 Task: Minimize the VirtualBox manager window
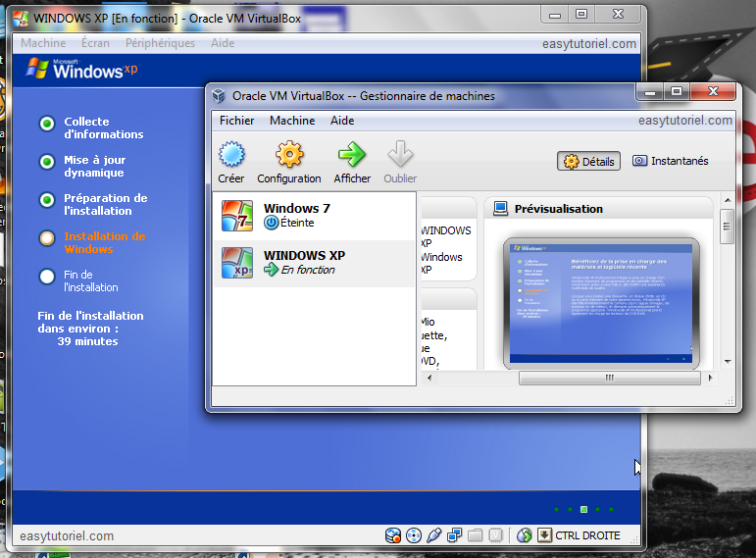point(650,92)
